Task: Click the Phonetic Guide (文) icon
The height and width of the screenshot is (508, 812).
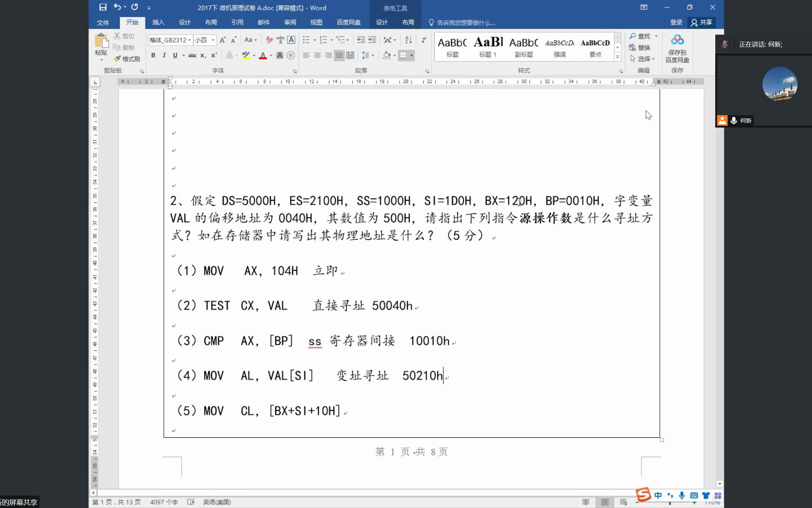Action: [280, 40]
